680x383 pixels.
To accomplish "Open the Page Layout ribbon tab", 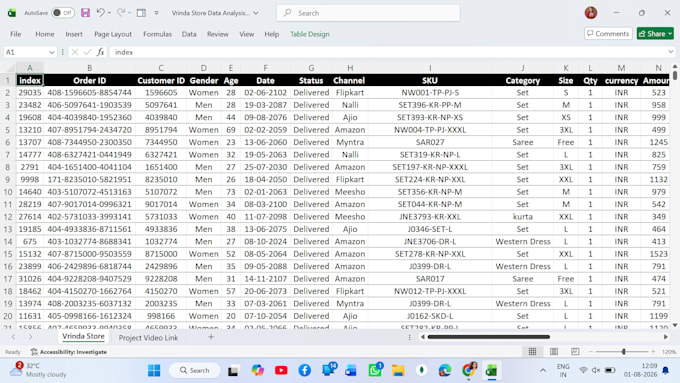I will pyautogui.click(x=113, y=34).
